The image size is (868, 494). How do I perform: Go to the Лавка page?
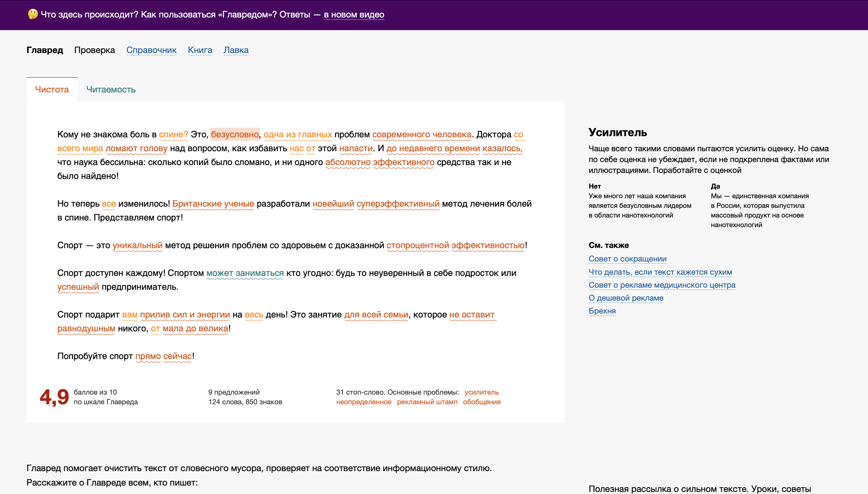click(236, 50)
